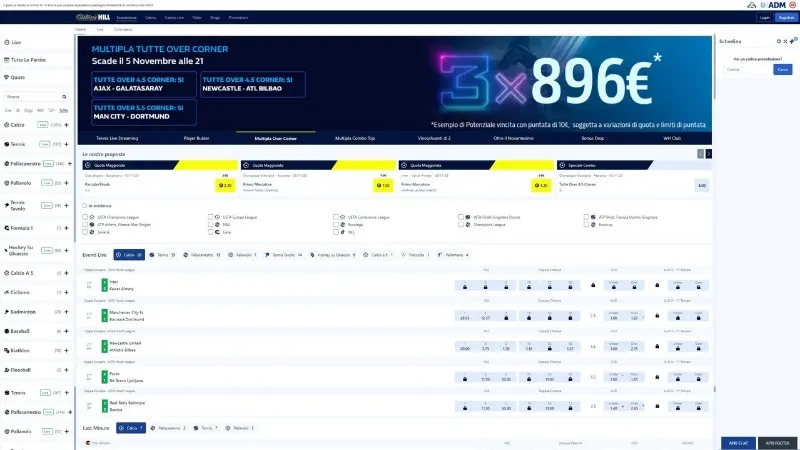Expand Biathlon with its plus icon
Screen dimensions: 800x450
[x=66, y=351]
